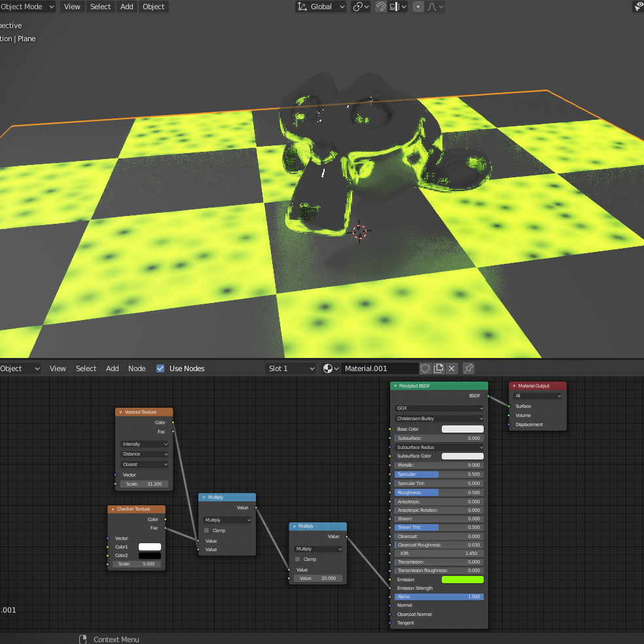Open the Christensen-Burley subsurface method dropdown

coord(439,418)
